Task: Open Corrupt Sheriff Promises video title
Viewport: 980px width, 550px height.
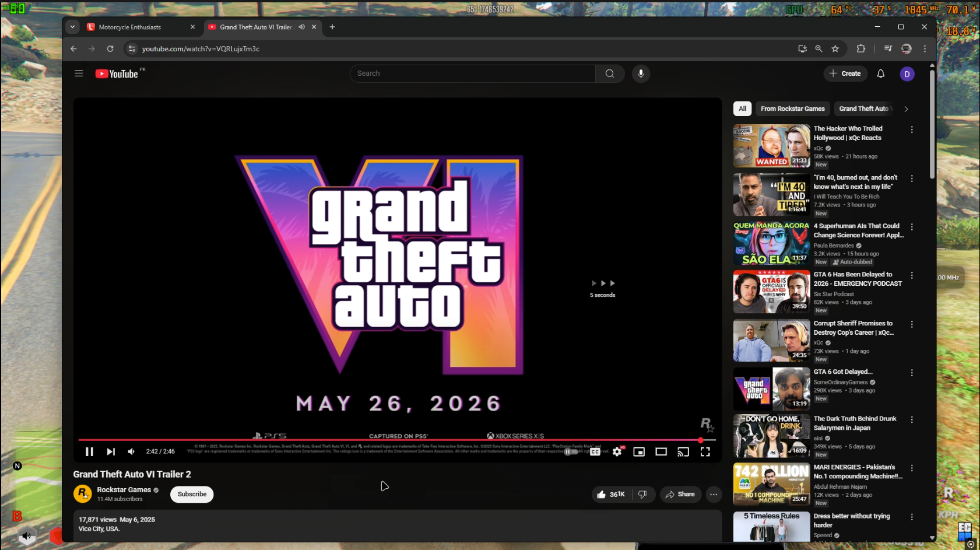Action: (853, 328)
